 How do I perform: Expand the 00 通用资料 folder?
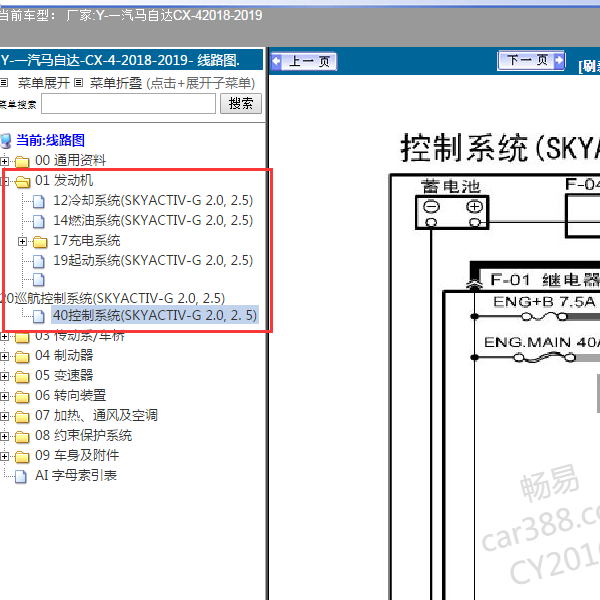point(5,161)
